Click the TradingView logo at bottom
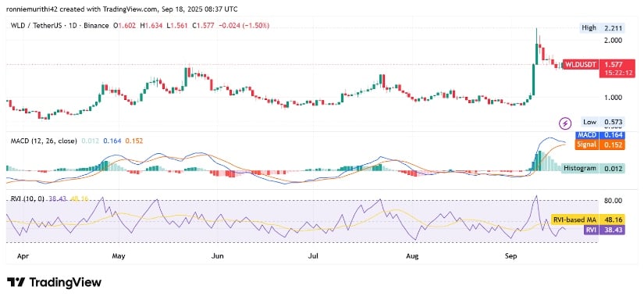Screen dimensions: 644x300 pos(54,282)
